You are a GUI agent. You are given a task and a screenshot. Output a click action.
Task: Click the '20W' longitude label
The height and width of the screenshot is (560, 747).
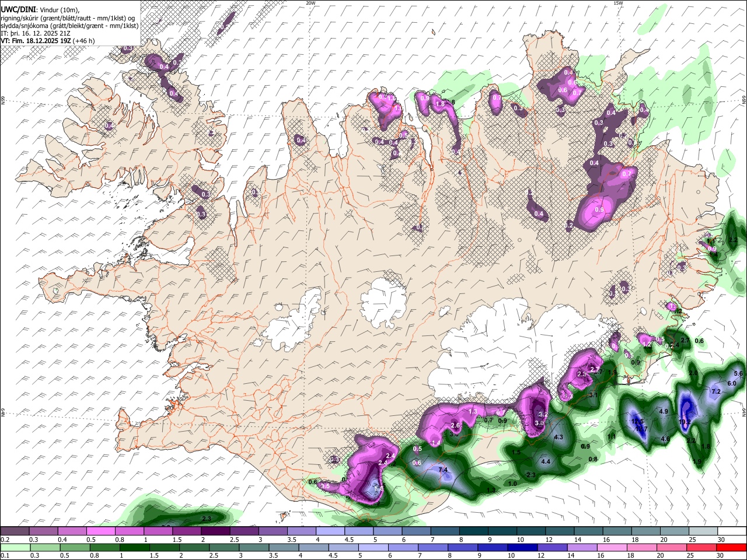point(310,3)
